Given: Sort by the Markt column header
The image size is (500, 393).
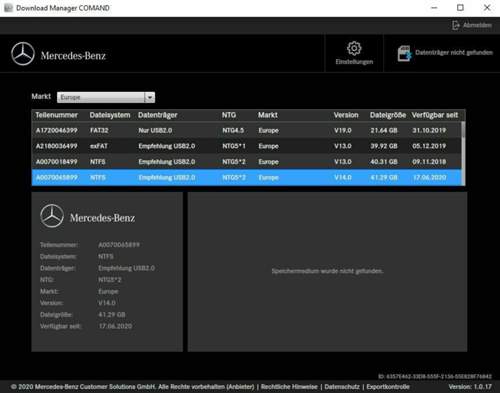Looking at the screenshot, I should point(268,115).
